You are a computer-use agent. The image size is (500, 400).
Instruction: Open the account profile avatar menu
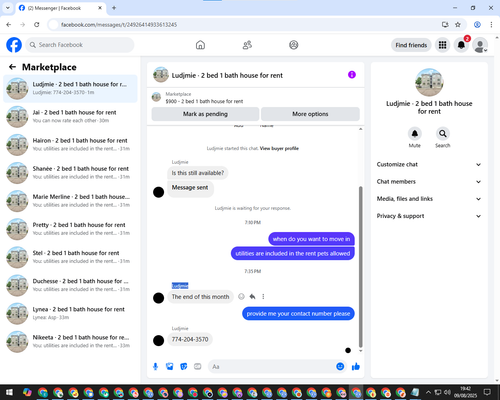click(x=480, y=45)
